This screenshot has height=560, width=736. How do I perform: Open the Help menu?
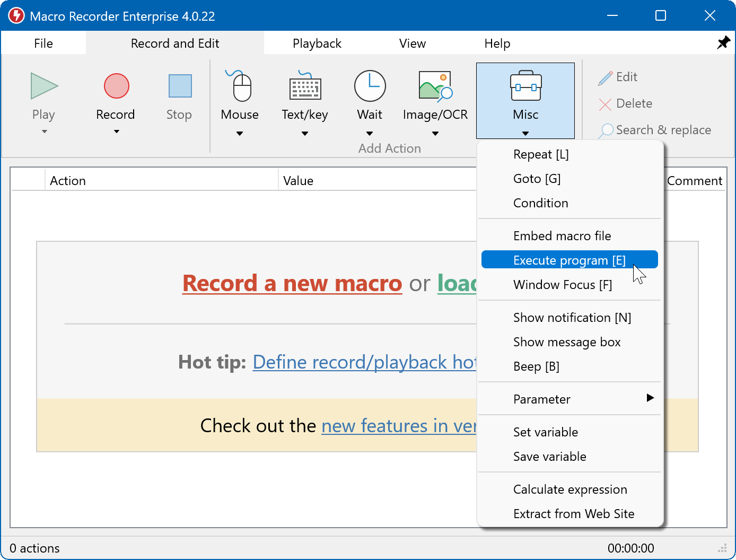click(x=497, y=43)
